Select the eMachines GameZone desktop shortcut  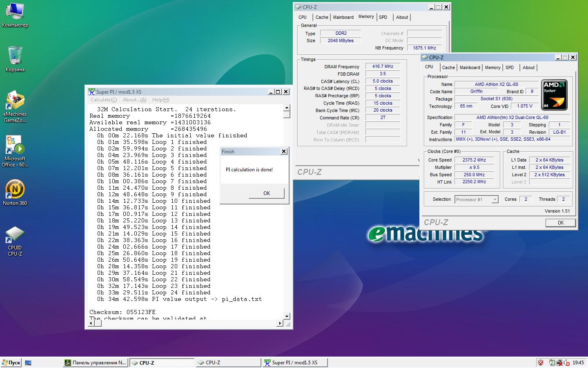coord(15,106)
